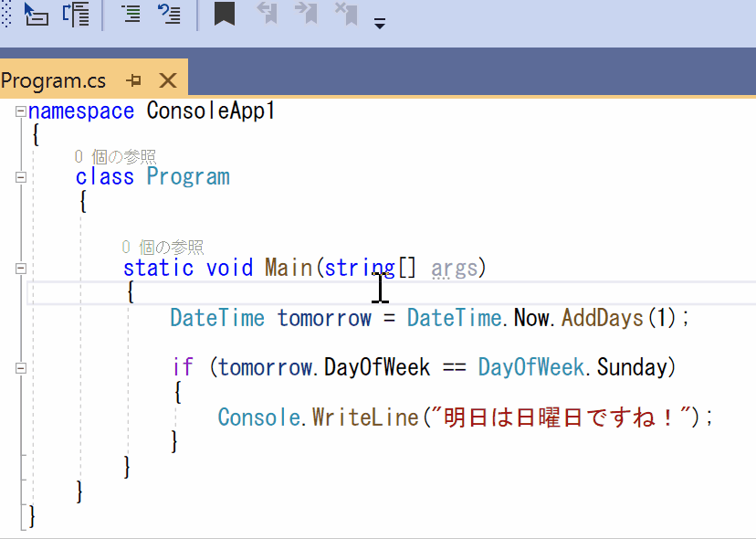Click the void keyword
This screenshot has width=756, height=539.
point(229,269)
